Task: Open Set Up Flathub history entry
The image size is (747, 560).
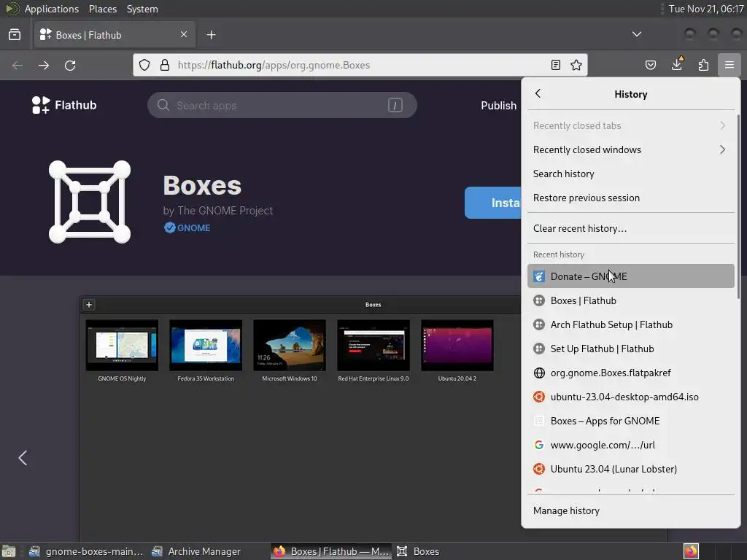Action: (630, 349)
